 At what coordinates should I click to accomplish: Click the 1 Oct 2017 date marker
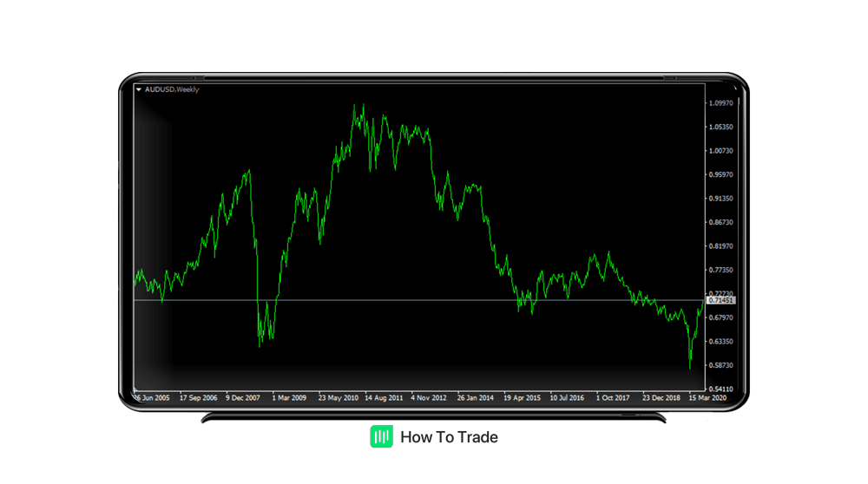[x=615, y=398]
